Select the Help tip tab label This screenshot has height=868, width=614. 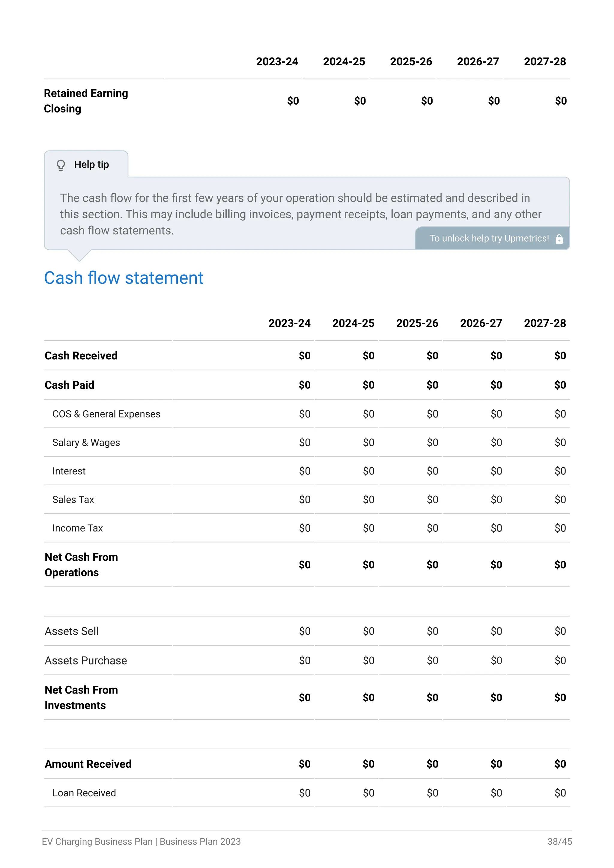(91, 165)
